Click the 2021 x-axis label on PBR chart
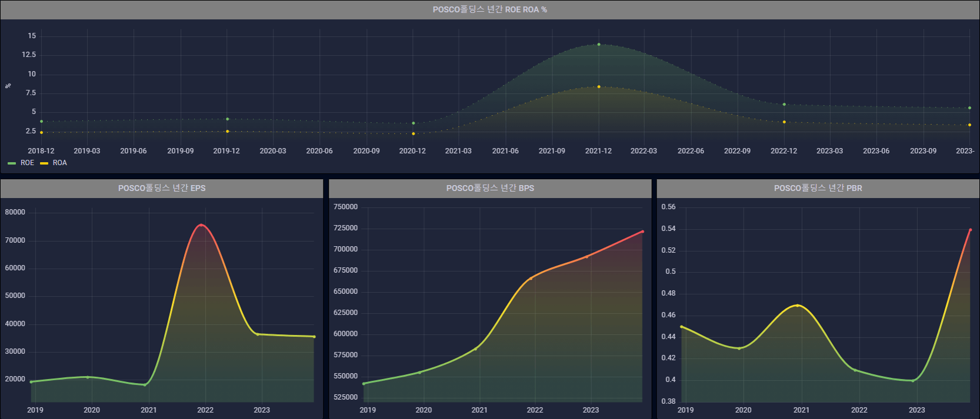The image size is (980, 419). point(801,410)
